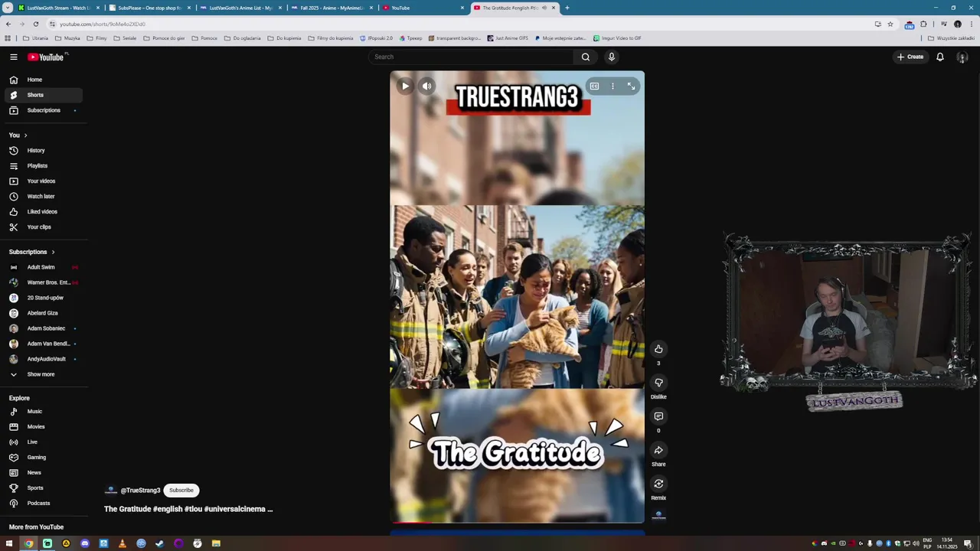Open the YouTube hamburger guide menu
This screenshot has height=551, width=980.
(13, 57)
